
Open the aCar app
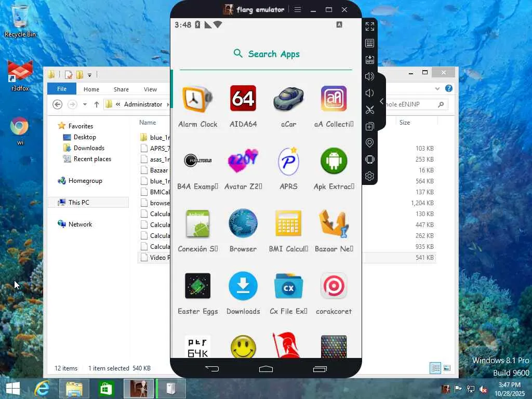[x=288, y=99]
